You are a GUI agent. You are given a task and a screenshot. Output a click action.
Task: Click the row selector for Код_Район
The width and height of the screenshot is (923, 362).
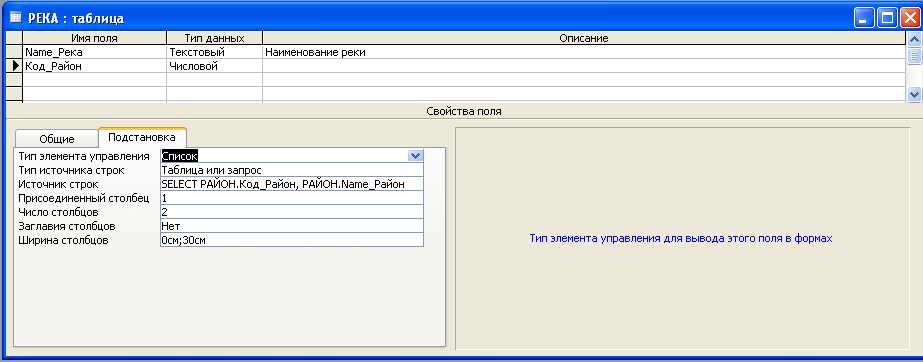(14, 67)
